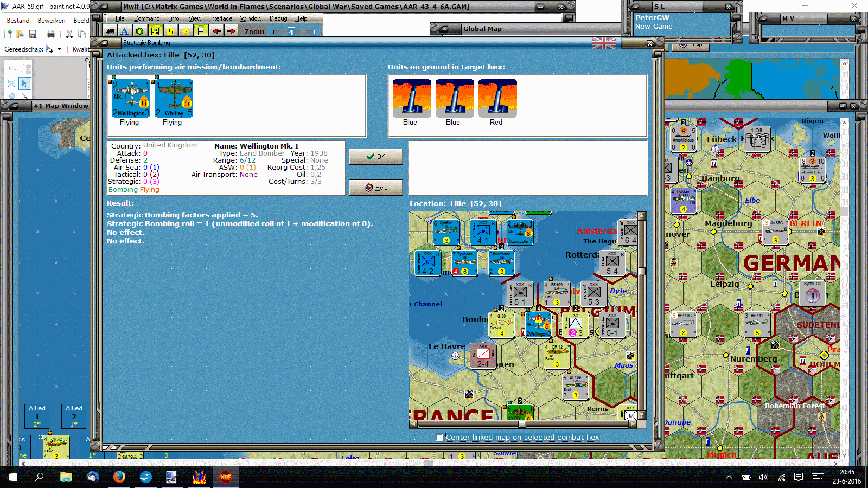Viewport: 868px width, 488px height.
Task: Open Firefox from the taskbar
Action: click(119, 477)
